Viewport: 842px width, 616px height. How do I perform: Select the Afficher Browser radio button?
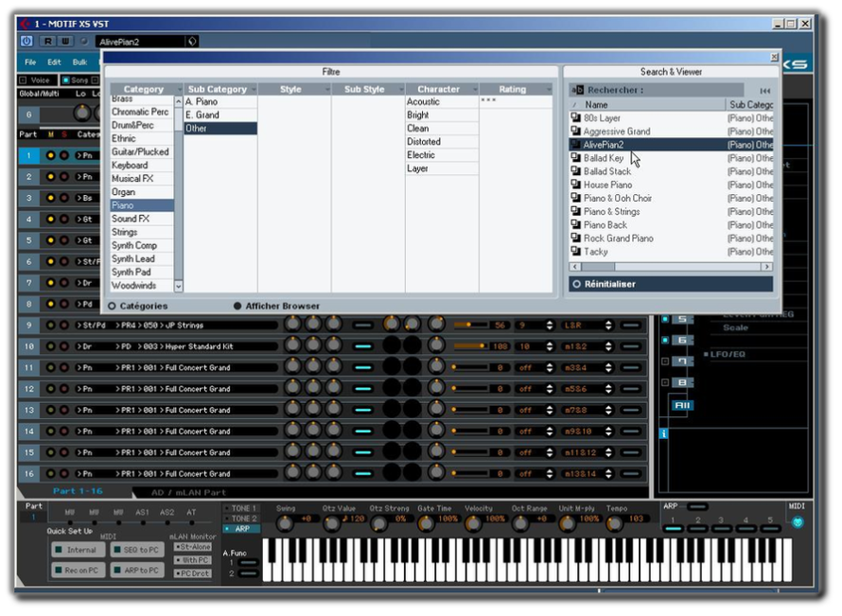coord(237,307)
